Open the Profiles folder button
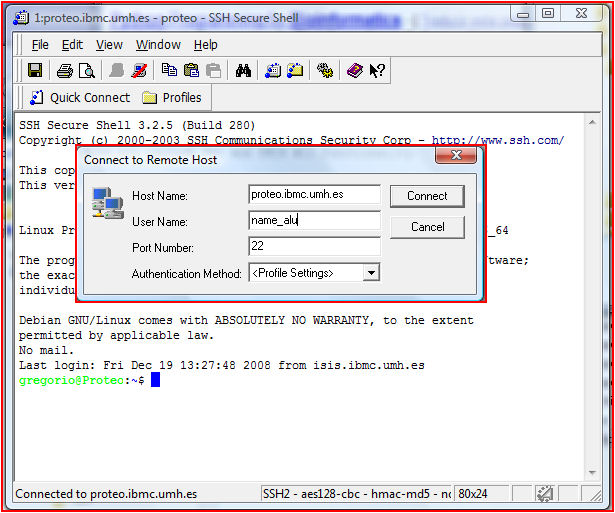Screen dimensions: 615x513 coord(172,98)
